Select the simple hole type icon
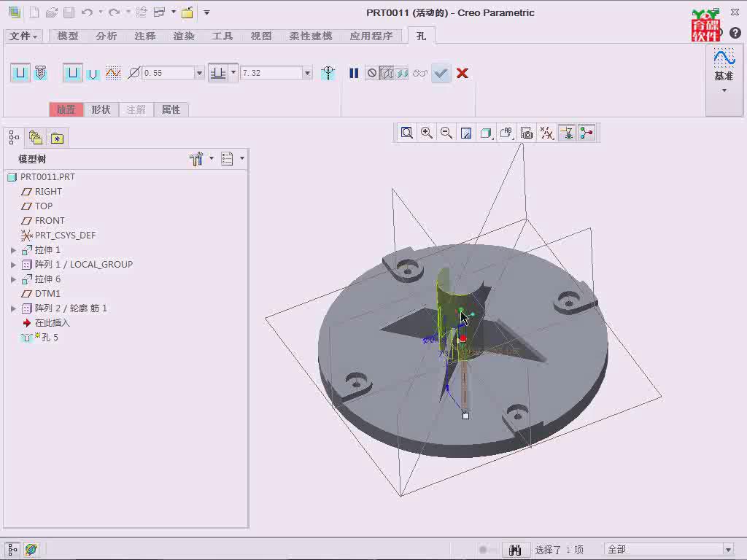This screenshot has height=560, width=747. point(20,74)
